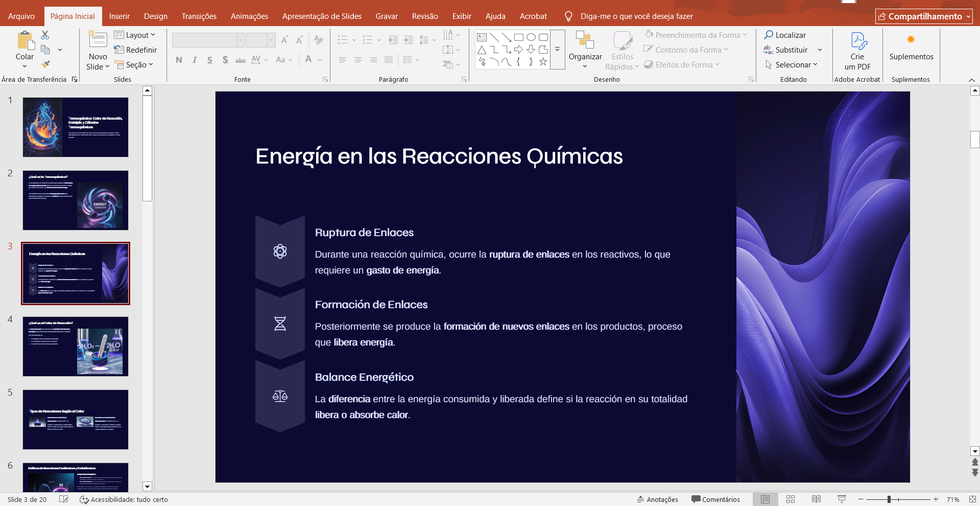
Task: Open Preenchimento da Forma dropdown
Action: 696,35
